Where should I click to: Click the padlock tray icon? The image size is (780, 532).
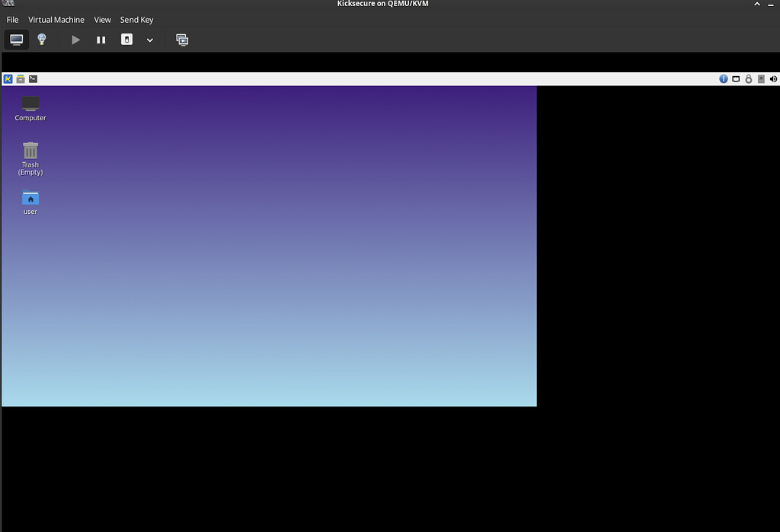pos(749,79)
